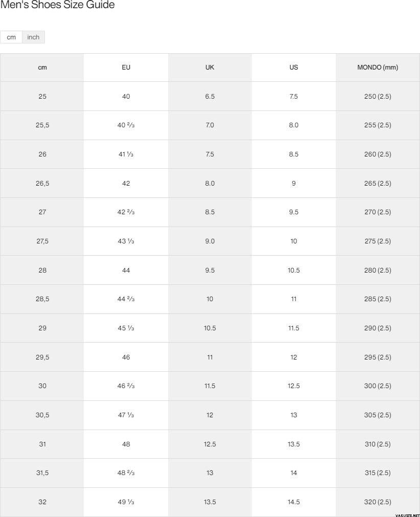Select the cm unit toggle

11,37
